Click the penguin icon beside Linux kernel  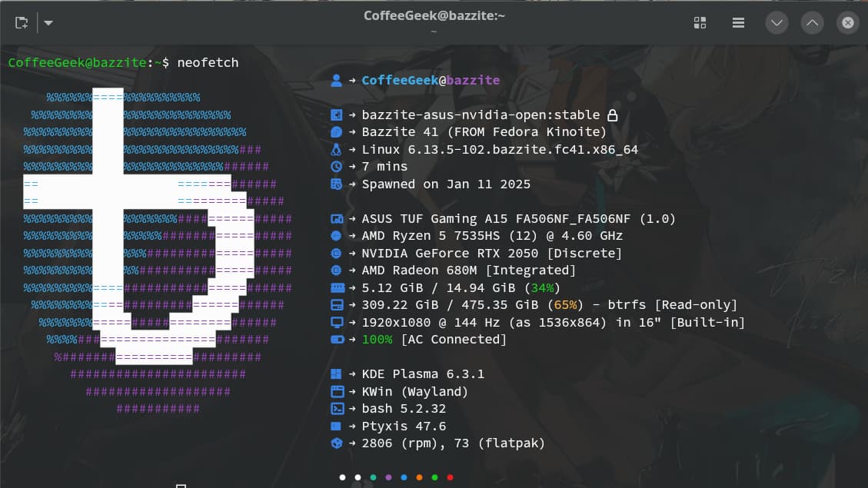point(336,149)
